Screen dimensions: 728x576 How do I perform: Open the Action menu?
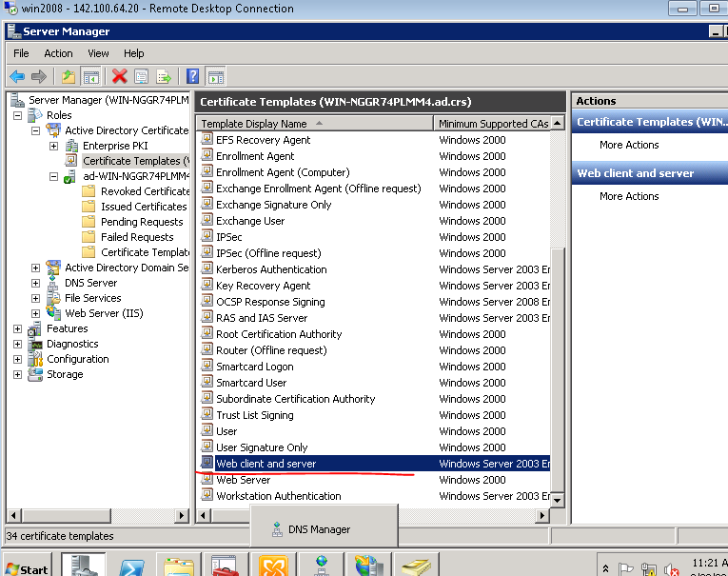[x=58, y=53]
